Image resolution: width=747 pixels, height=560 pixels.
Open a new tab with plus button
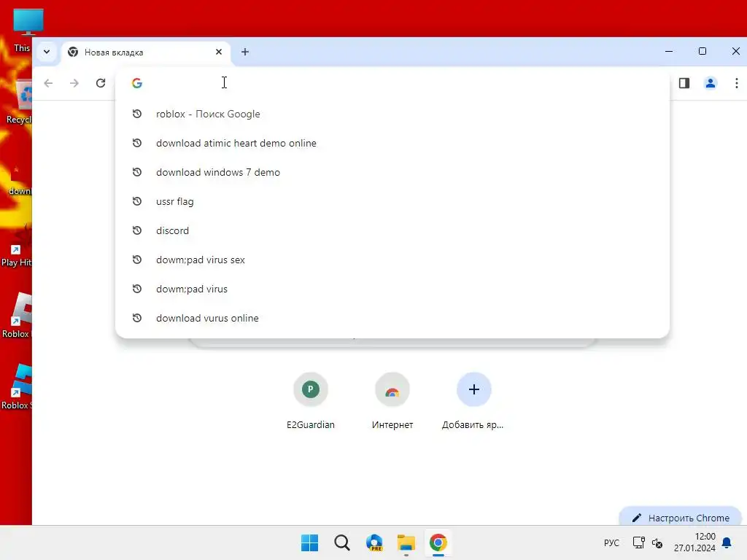(x=245, y=52)
